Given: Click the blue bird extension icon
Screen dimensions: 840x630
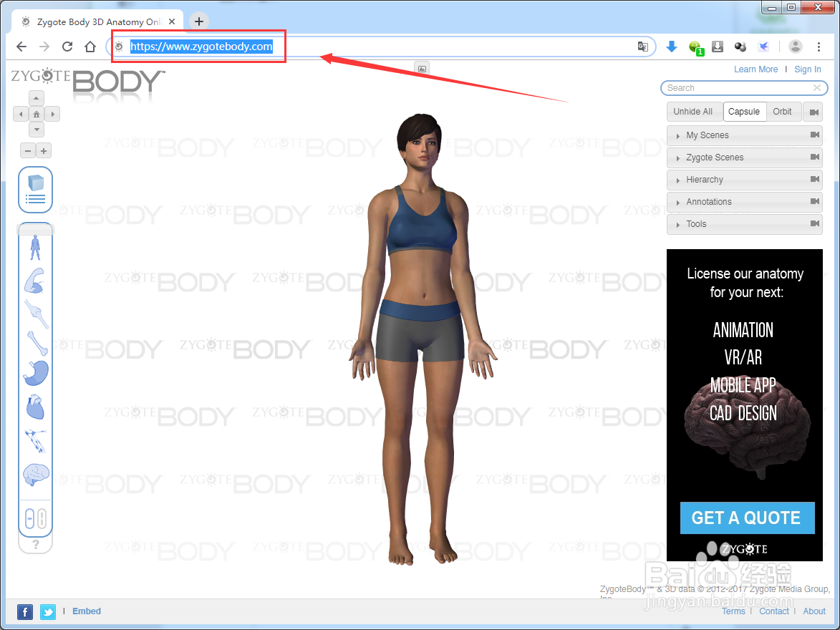Looking at the screenshot, I should coord(763,47).
